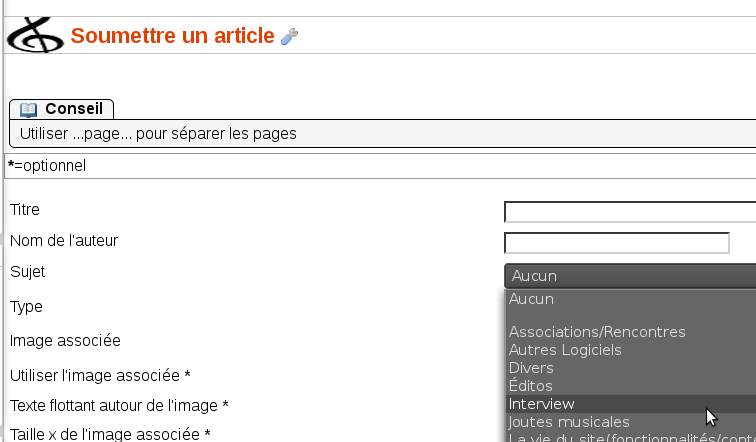This screenshot has width=756, height=442.
Task: Click 'Texte flottant autour de l'image *' label
Action: pos(119,406)
